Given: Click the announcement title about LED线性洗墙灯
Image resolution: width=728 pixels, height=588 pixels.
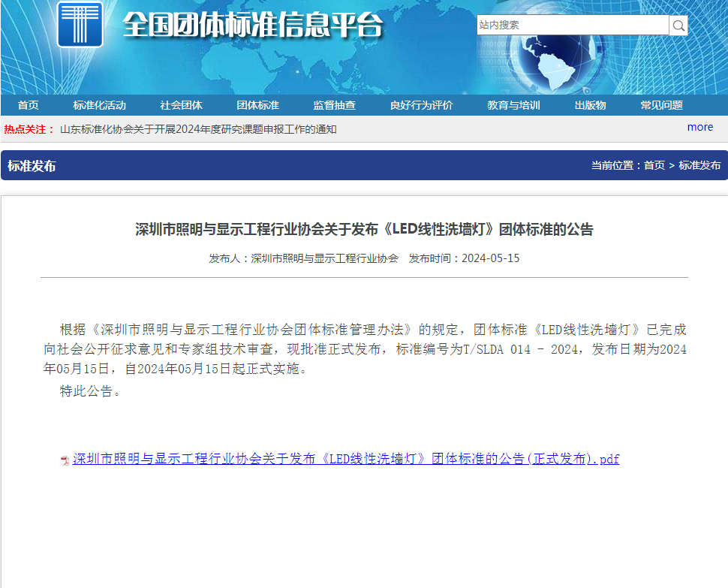Looking at the screenshot, I should pyautogui.click(x=365, y=229).
